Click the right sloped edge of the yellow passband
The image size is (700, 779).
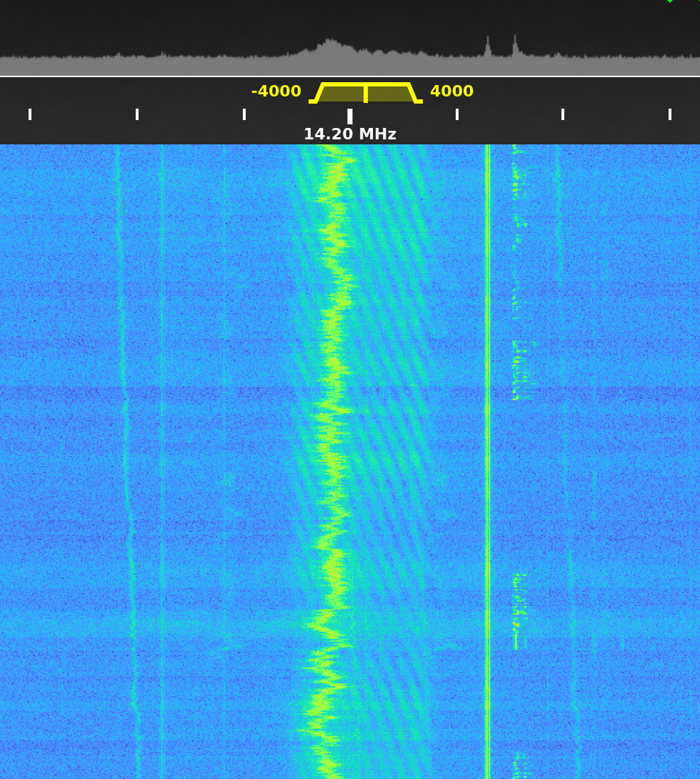pyautogui.click(x=414, y=93)
